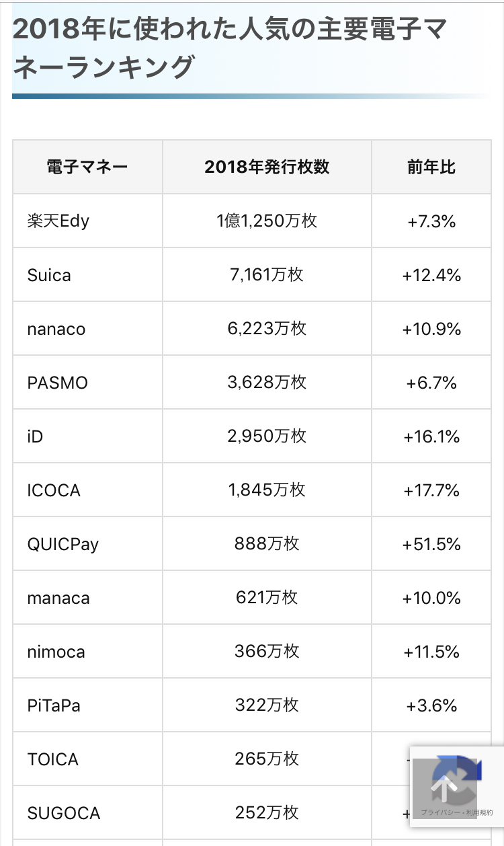Viewport: 504px width, 846px height.
Task: Tap the QUICPay name cell
Action: click(x=87, y=543)
